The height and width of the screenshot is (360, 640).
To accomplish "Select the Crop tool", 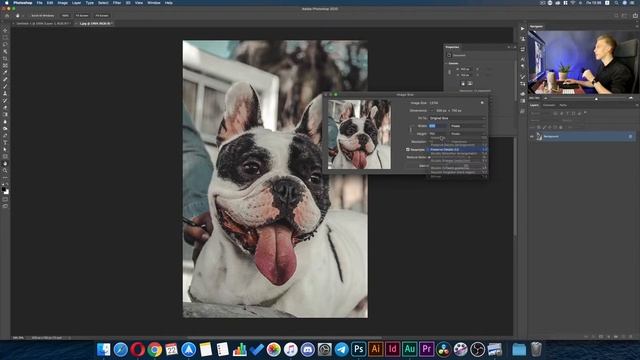I will (5, 58).
